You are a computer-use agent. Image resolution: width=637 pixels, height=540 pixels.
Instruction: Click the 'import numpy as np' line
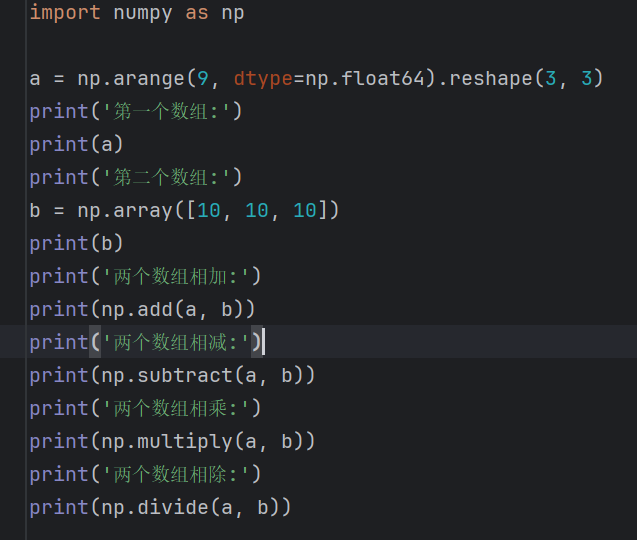(x=137, y=13)
